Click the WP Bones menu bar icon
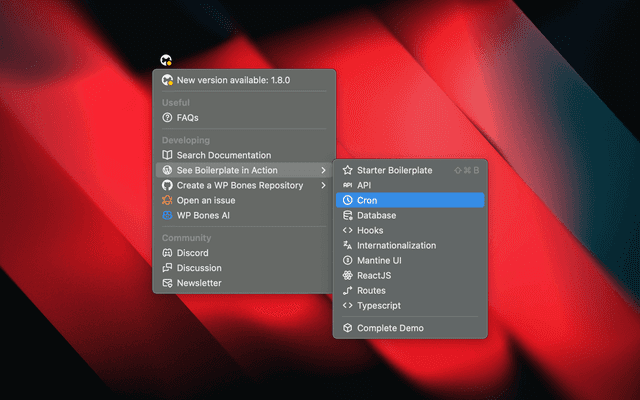 pyautogui.click(x=168, y=60)
